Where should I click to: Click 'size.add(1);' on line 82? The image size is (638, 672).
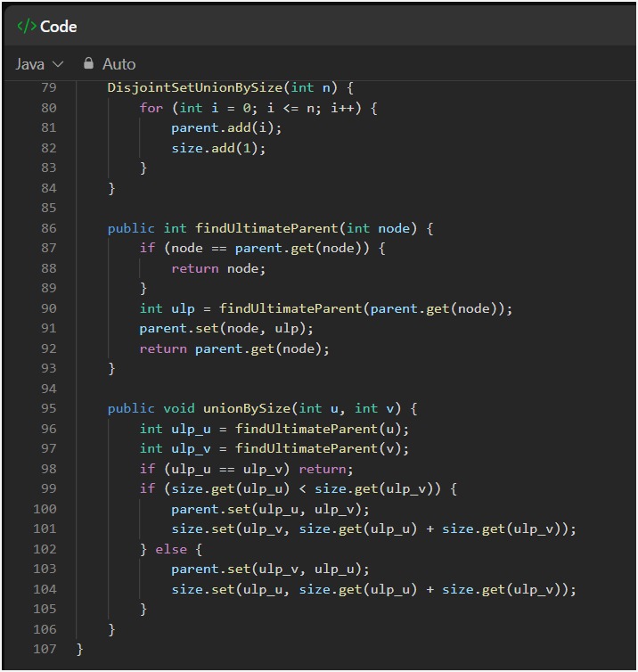(x=218, y=148)
